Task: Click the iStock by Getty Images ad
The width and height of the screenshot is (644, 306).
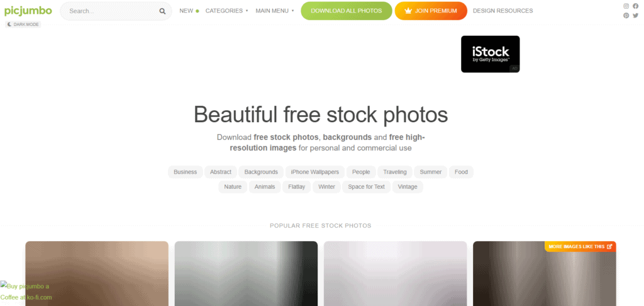Action: pyautogui.click(x=490, y=54)
